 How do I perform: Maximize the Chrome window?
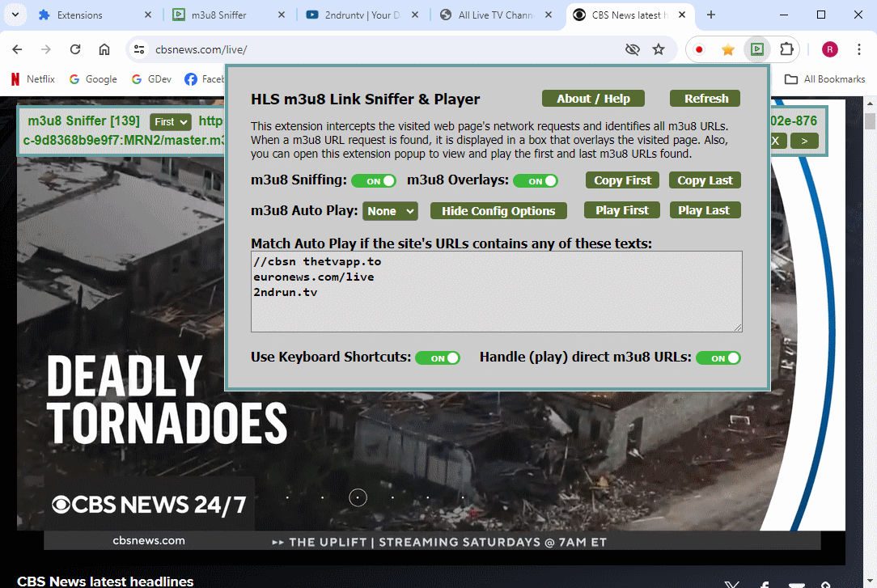coord(821,15)
